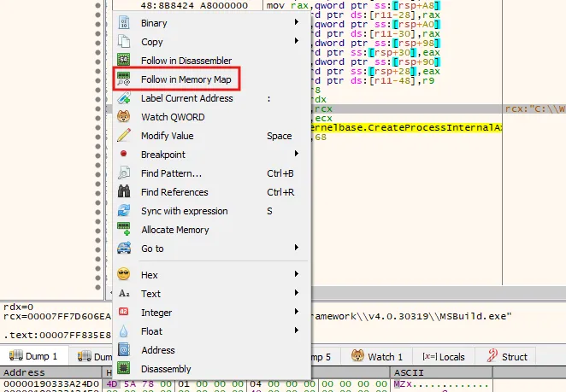
Task: Click the ASCII column header in dump
Action: point(404,373)
